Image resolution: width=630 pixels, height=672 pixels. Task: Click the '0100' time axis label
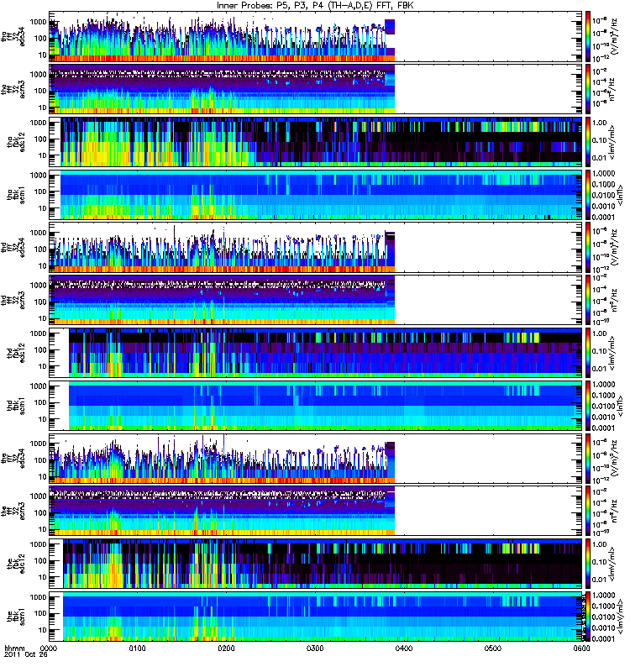[137, 648]
